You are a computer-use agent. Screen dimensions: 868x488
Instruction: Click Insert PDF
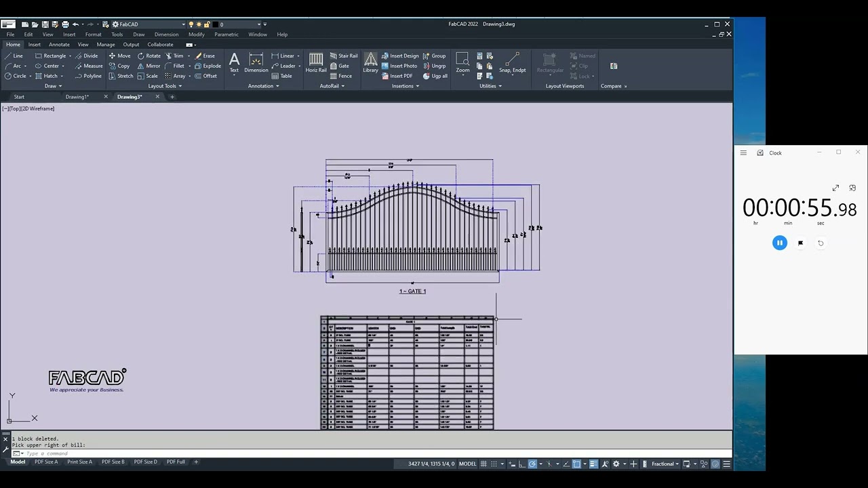[397, 76]
